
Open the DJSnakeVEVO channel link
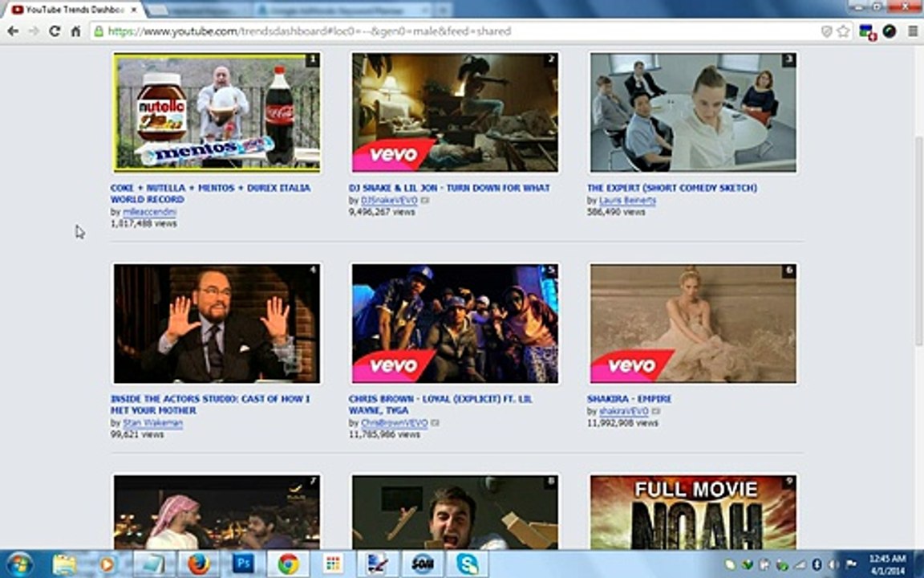pos(389,201)
